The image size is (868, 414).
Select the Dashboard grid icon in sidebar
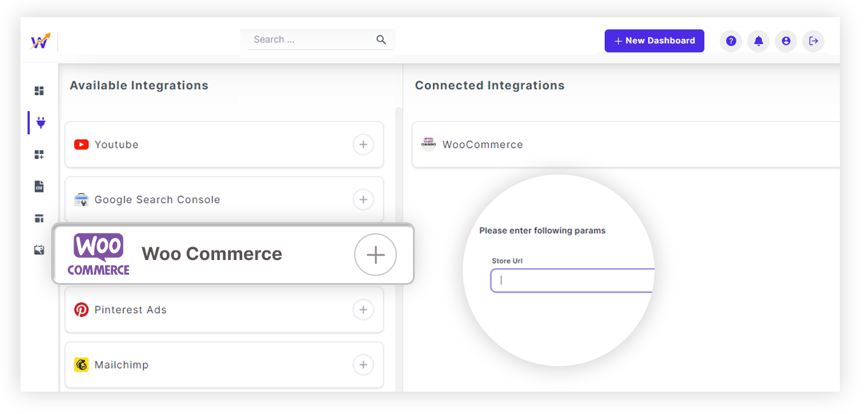pyautogui.click(x=39, y=91)
